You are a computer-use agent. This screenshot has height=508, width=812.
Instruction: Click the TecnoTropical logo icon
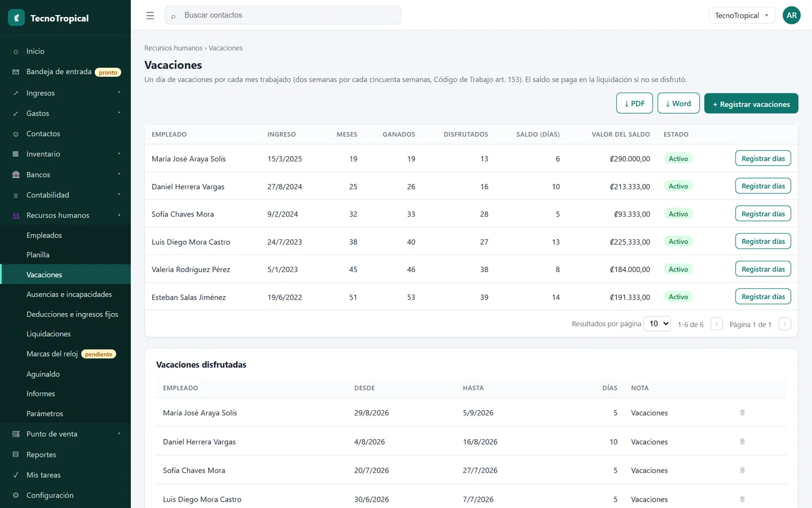click(16, 18)
